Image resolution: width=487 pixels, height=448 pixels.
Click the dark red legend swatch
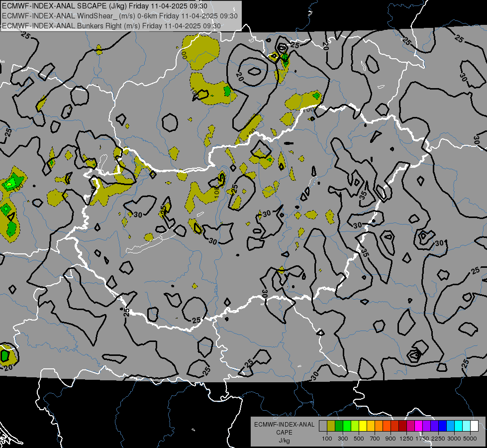point(402,426)
